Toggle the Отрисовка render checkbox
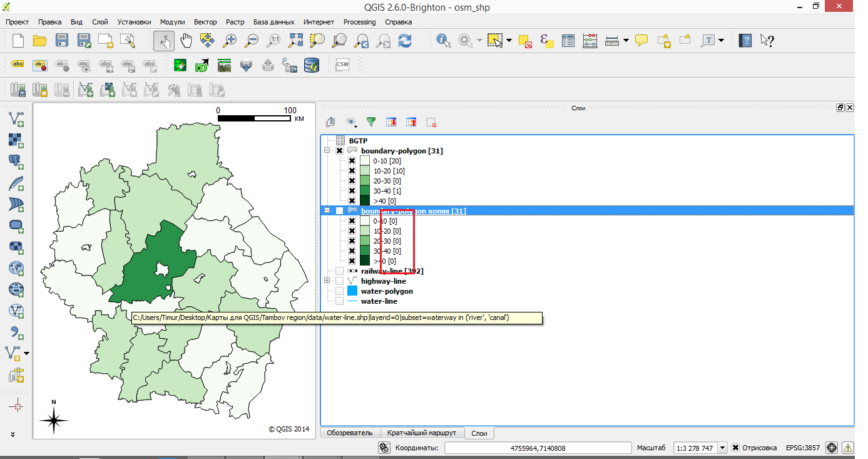The width and height of the screenshot is (868, 459). point(737,448)
